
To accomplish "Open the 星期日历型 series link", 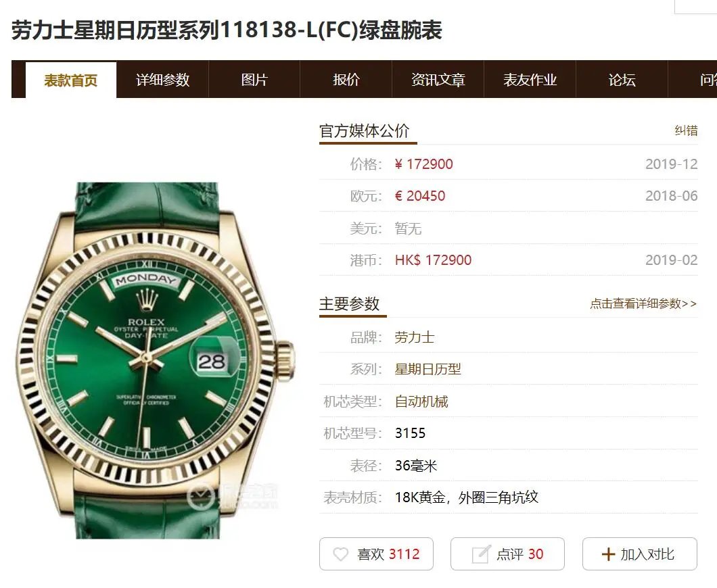I will [x=427, y=369].
